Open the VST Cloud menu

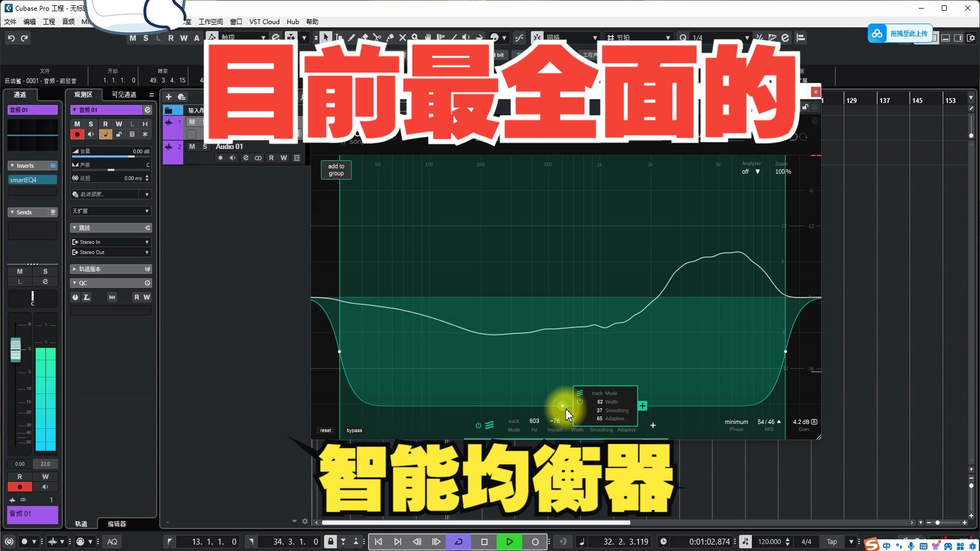(264, 22)
